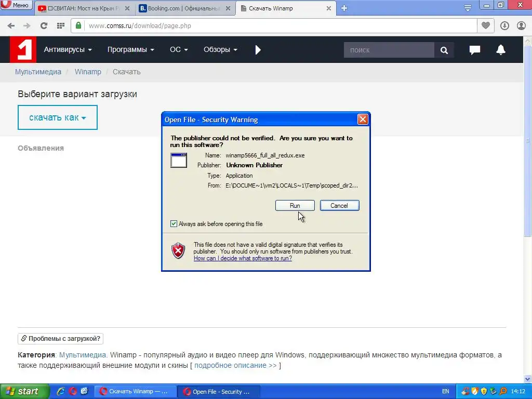532x399 pixels.
Task: Click the clock showing 14:12
Action: 518,391
